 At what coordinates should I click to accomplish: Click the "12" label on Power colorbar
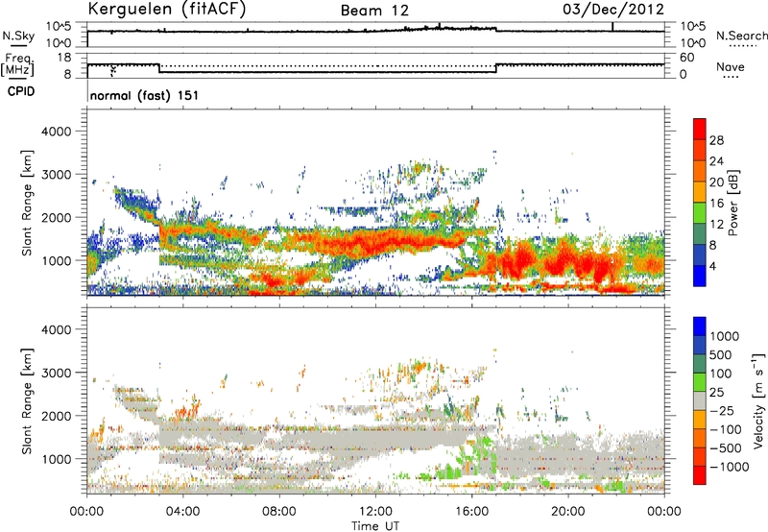(716, 225)
